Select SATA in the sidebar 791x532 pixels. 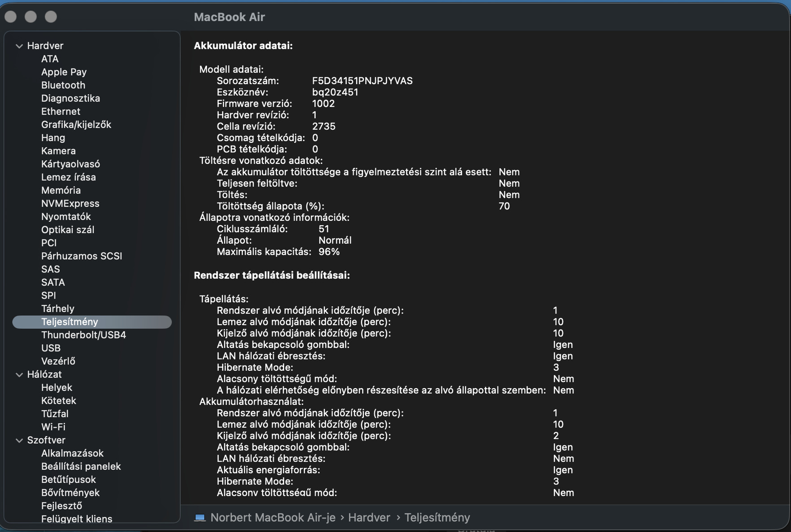coord(53,282)
